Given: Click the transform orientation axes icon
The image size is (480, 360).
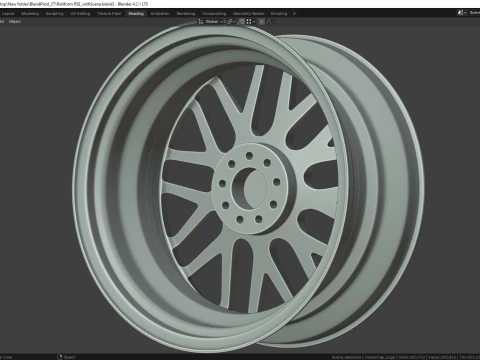Looking at the screenshot, I should [x=201, y=22].
